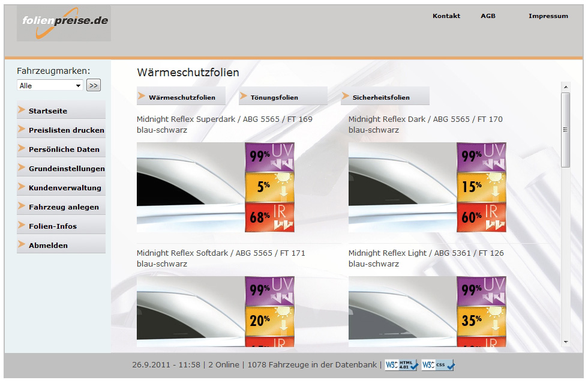Click the 20% sunlight badge of Midnight Reflex Softdark
Viewport: 588px width, 383px height.
pos(269,321)
